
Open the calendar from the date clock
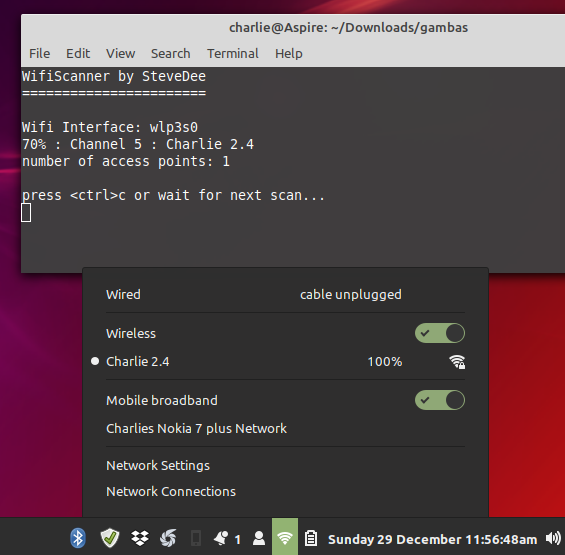coord(432,539)
